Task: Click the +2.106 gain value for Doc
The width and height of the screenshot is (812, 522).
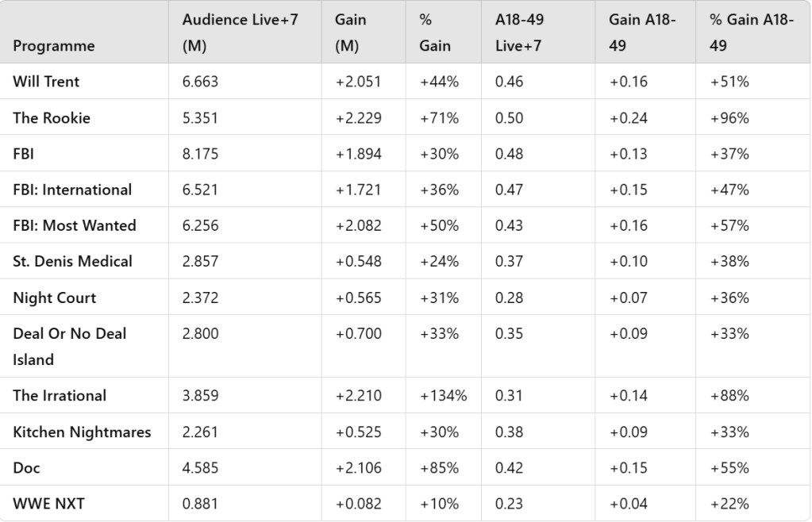Action: tap(358, 467)
